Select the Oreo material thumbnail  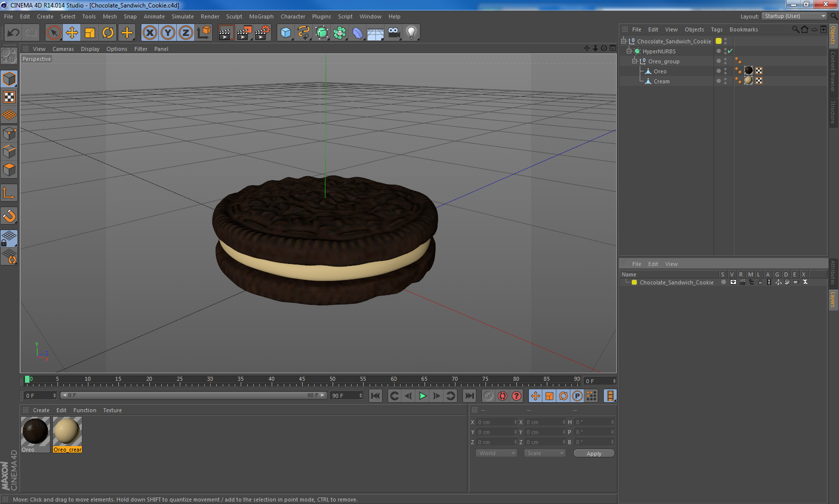35,431
